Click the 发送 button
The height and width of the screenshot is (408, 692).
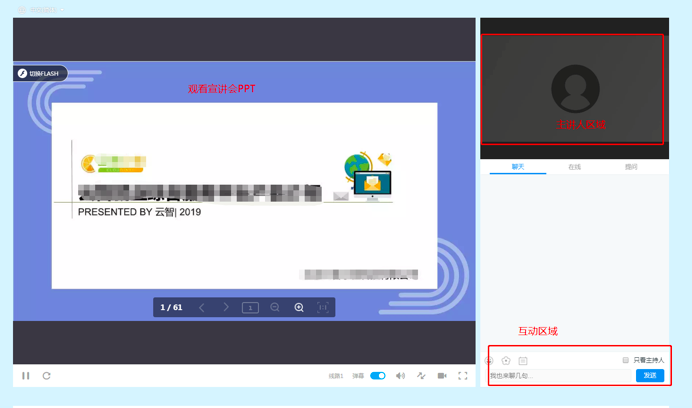click(650, 376)
